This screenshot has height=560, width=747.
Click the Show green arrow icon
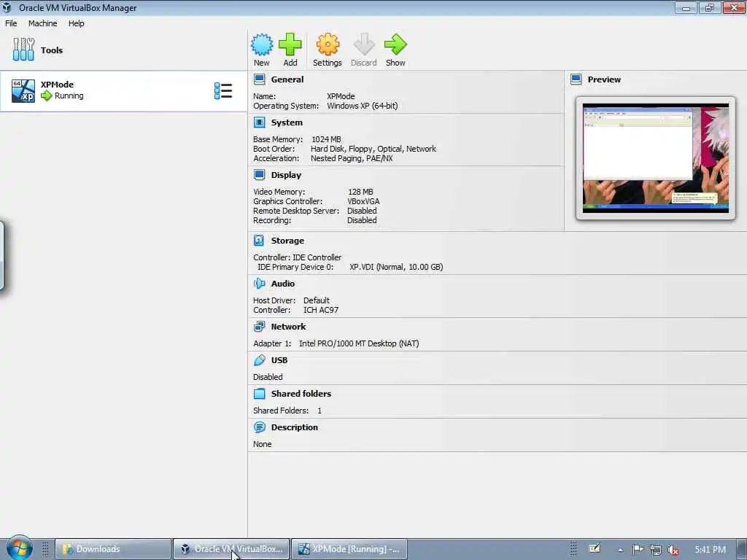coord(395,44)
